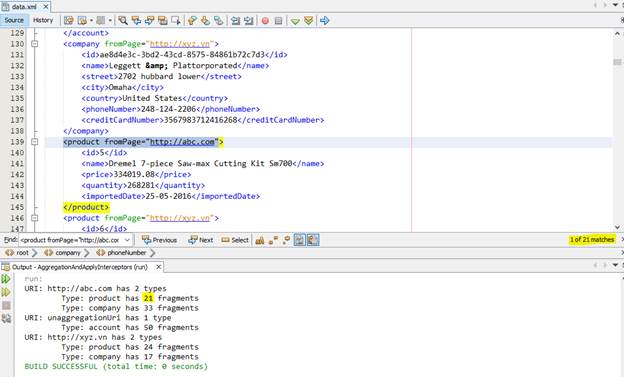Screen dimensions: 624x377
Task: Click the Back navigation toolbar icon
Action: tap(82, 20)
